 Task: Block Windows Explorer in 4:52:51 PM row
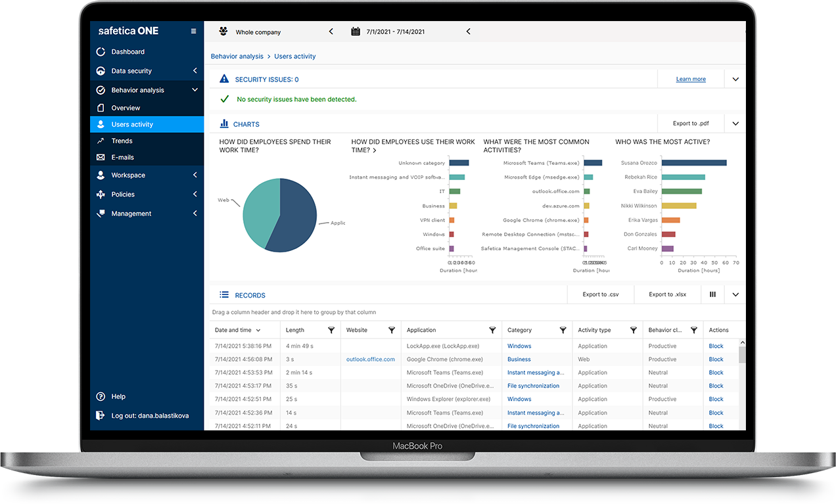click(716, 399)
